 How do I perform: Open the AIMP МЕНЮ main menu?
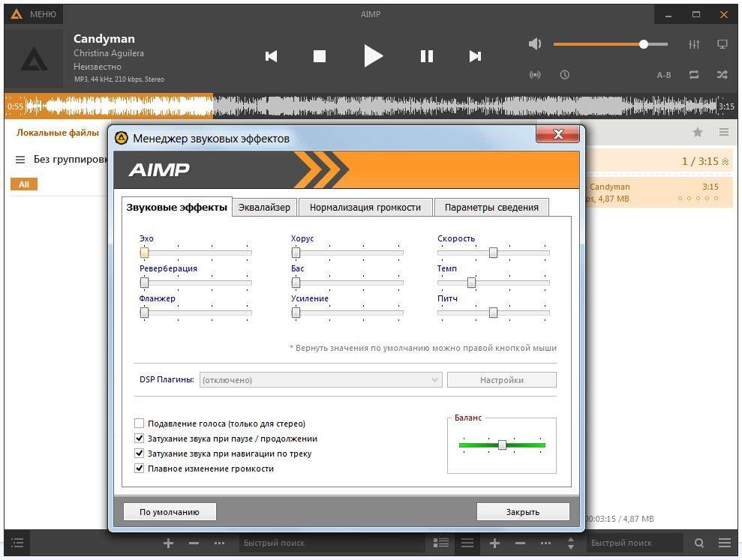point(34,14)
